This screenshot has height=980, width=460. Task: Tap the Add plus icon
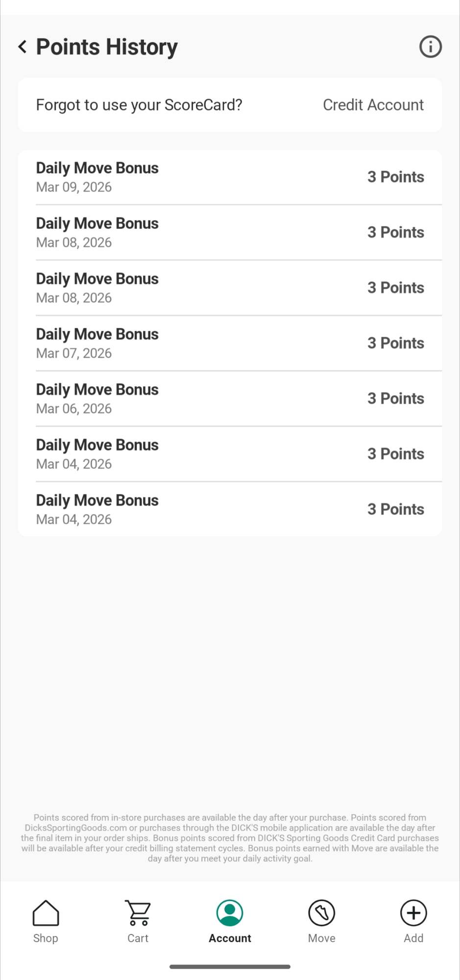413,913
